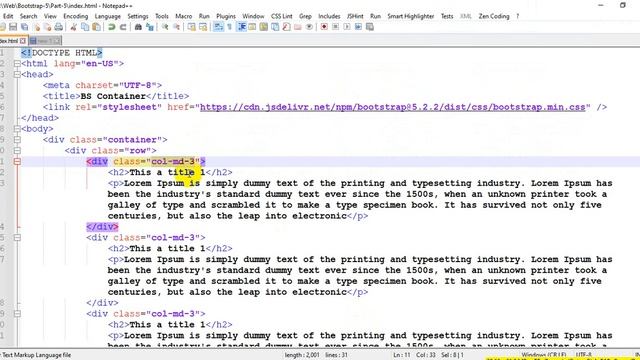Play back the recorded macro icon
640x360 pixels.
click(x=347, y=27)
